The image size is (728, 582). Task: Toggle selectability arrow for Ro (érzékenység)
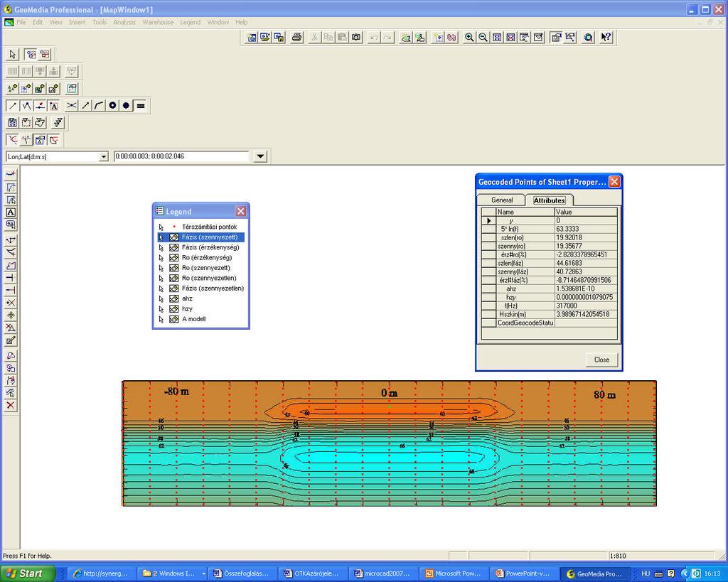point(161,257)
